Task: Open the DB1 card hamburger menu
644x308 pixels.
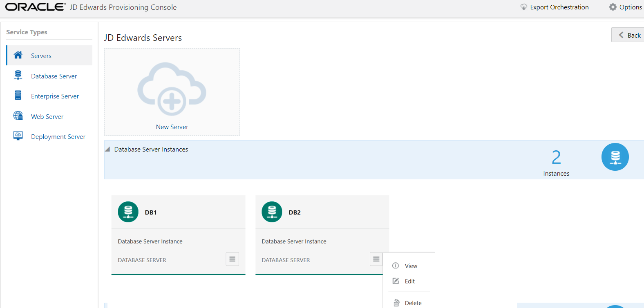Action: pos(233,259)
